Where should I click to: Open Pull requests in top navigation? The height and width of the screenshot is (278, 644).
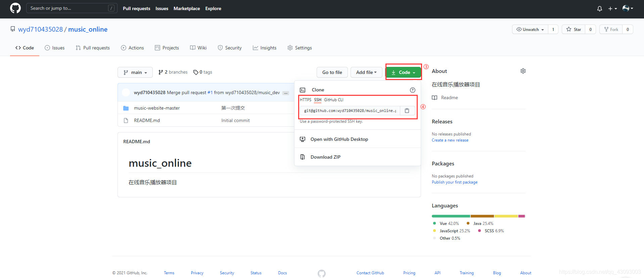click(x=136, y=8)
